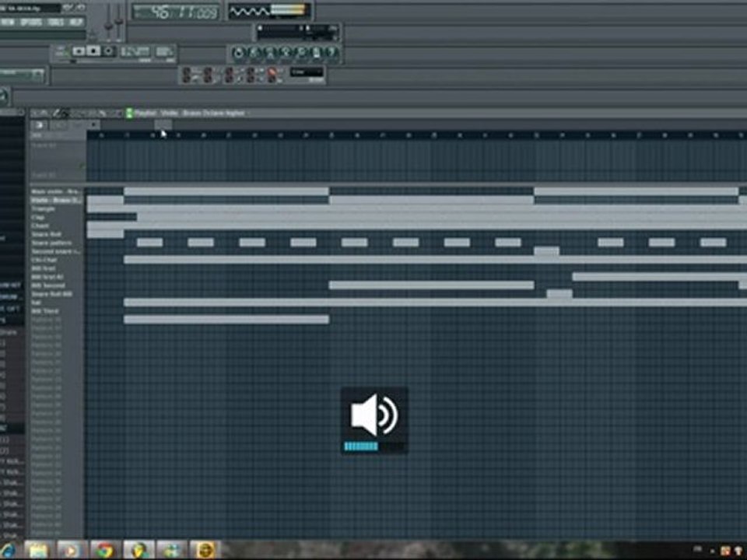Viewport: 747px width, 560px height.
Task: Select the 'Violin - Brass' pattern row
Action: pos(57,200)
